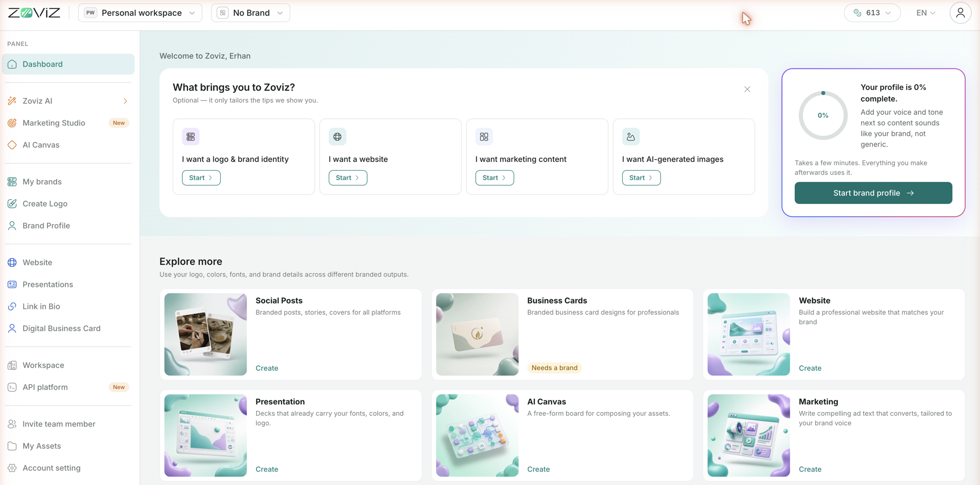The height and width of the screenshot is (485, 980).
Task: Click the Digital Business Card icon
Action: 12,328
